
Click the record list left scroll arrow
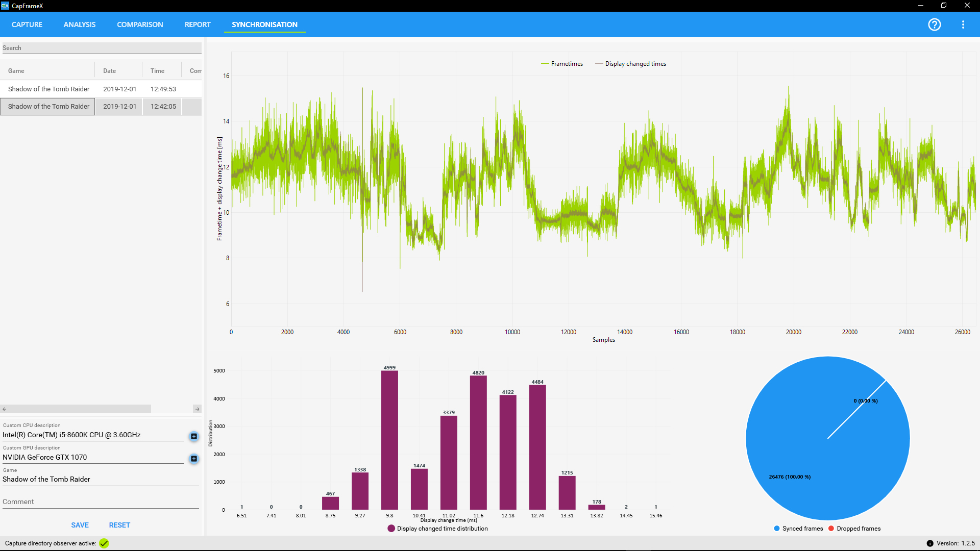tap(4, 409)
